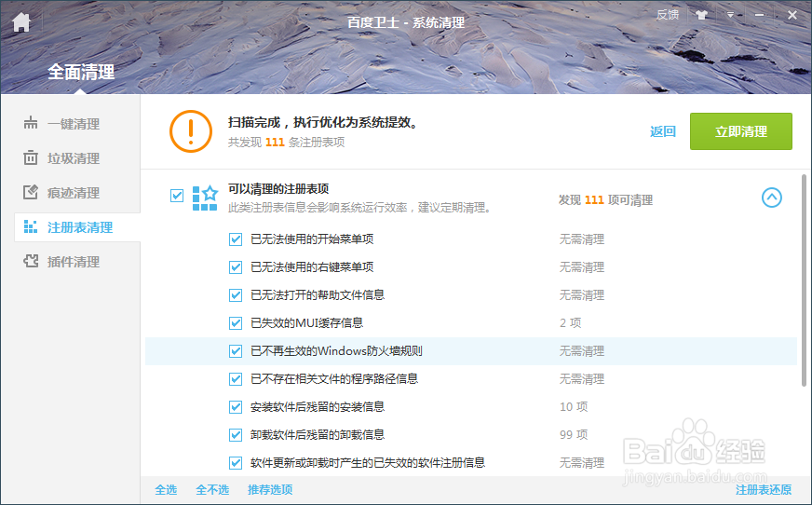Click the '2 项' count for MUI缓存
Viewport: 812px width, 505px height.
coord(570,323)
